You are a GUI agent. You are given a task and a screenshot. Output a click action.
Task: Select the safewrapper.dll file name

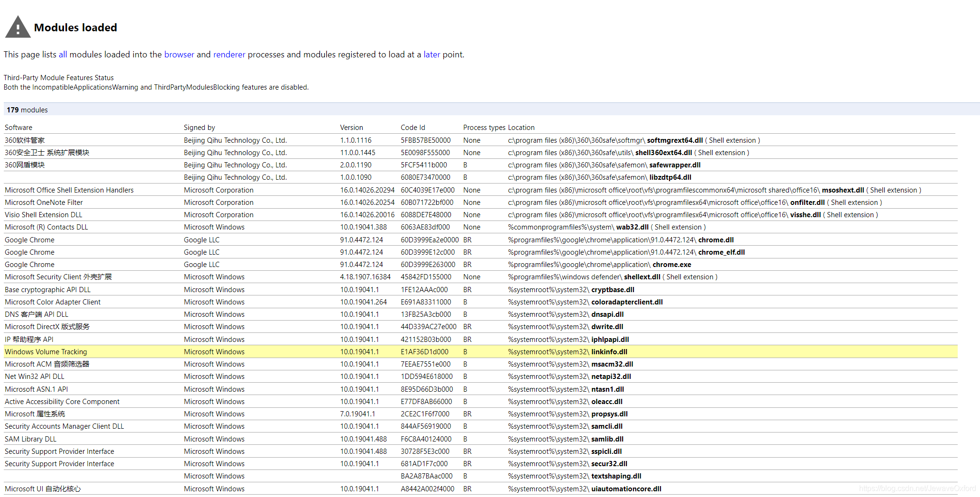click(x=675, y=165)
